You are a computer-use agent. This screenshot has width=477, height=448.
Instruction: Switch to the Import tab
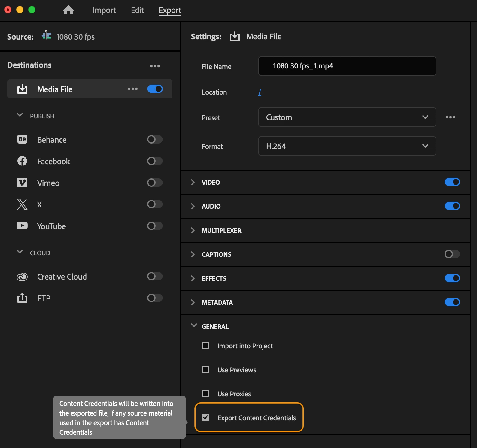click(x=104, y=10)
